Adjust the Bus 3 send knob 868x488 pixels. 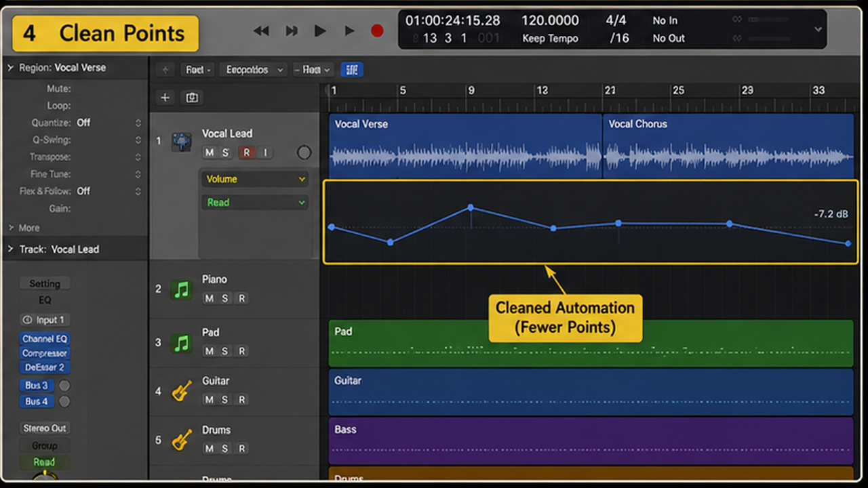click(x=64, y=386)
